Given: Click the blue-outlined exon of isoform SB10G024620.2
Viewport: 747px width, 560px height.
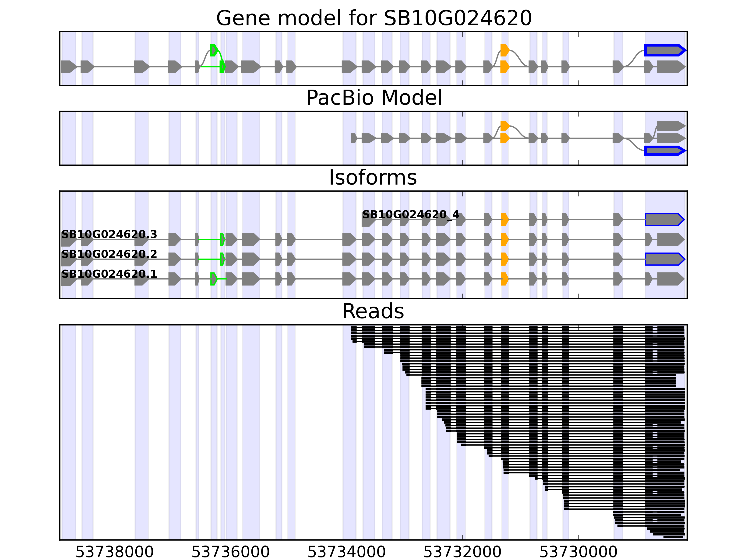Looking at the screenshot, I should point(664,259).
